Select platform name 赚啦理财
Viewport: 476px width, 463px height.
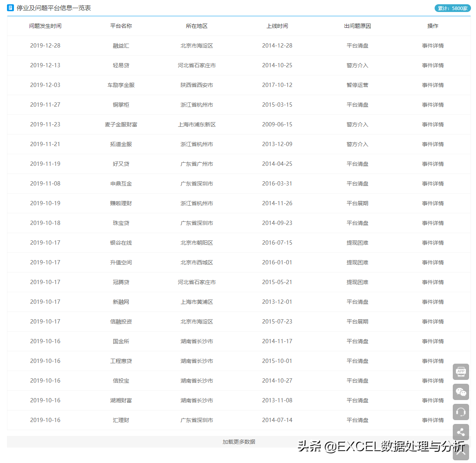point(121,203)
